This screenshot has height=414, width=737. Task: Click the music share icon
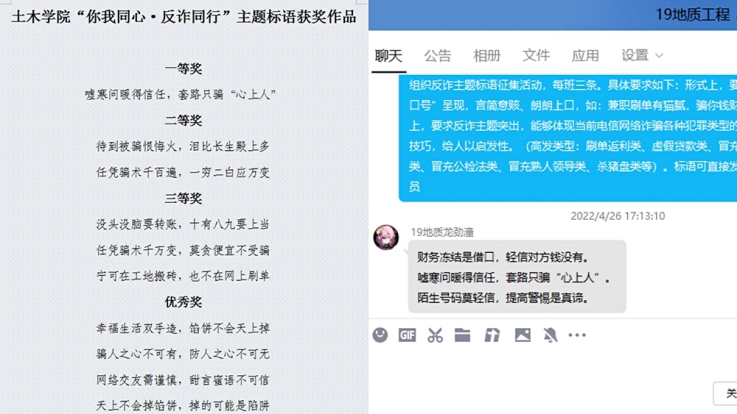[492, 335]
